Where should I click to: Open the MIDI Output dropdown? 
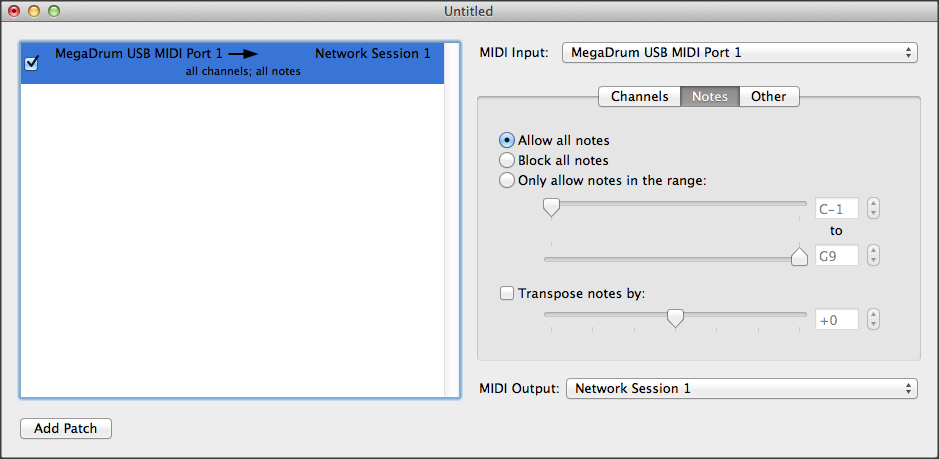point(741,388)
